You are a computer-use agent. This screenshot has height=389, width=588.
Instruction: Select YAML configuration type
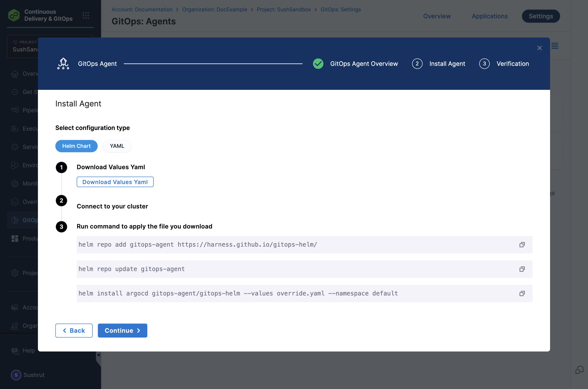click(117, 146)
